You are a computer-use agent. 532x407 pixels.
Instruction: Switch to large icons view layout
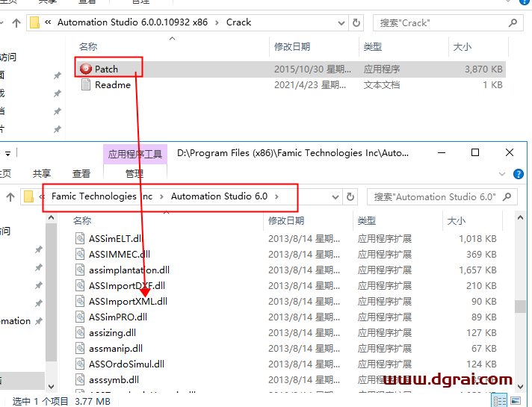516,400
